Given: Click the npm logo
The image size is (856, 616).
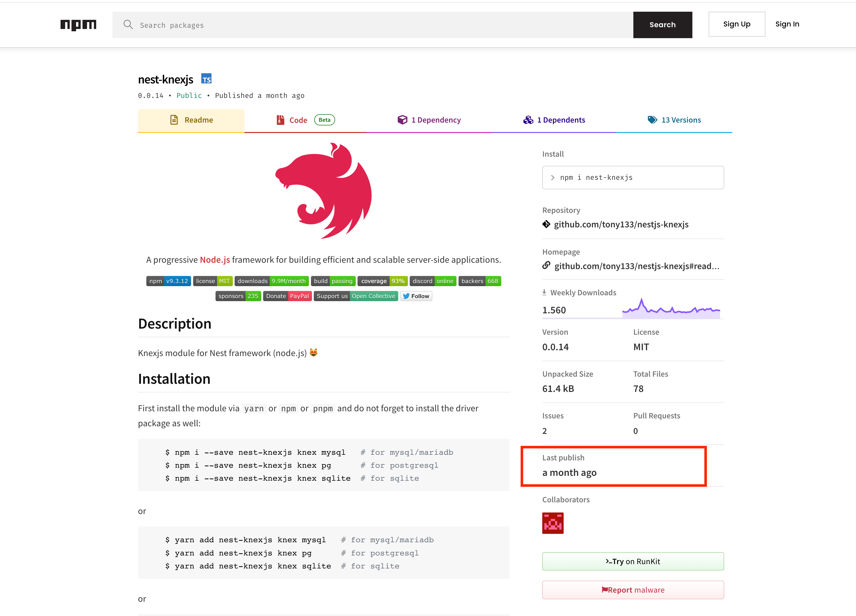Looking at the screenshot, I should [x=78, y=24].
